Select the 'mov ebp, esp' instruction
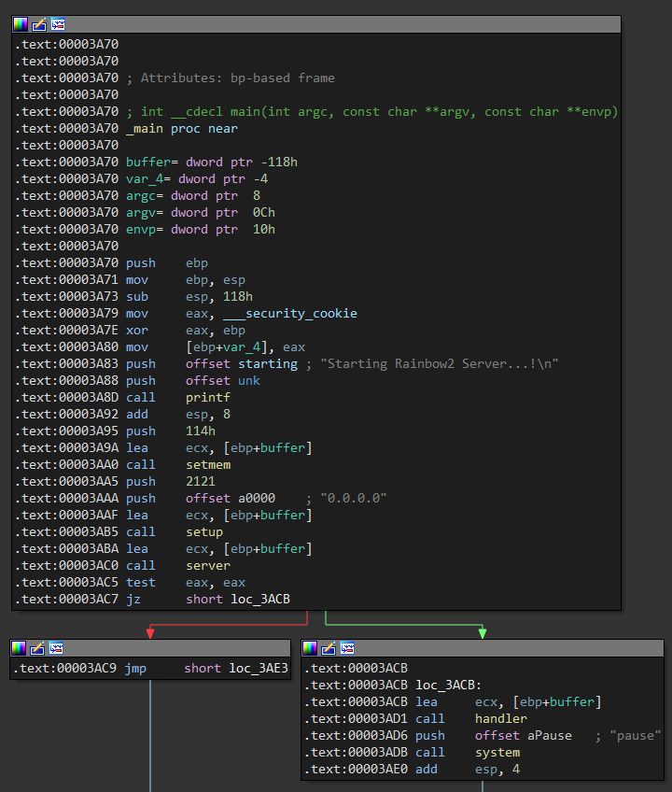This screenshot has height=792, width=672. 186,280
